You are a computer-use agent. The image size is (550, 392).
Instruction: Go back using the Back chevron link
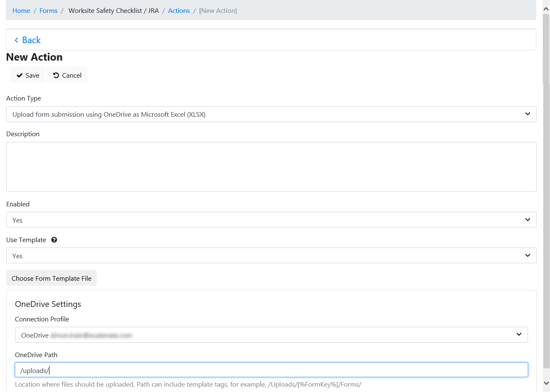pos(27,40)
